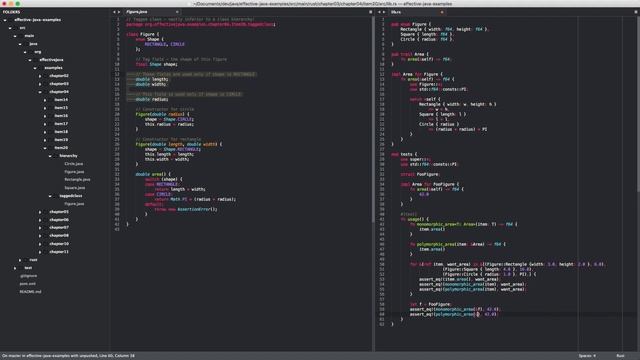Click the 'throw new AssertionError()' line
The image size is (640, 360).
[x=186, y=209]
